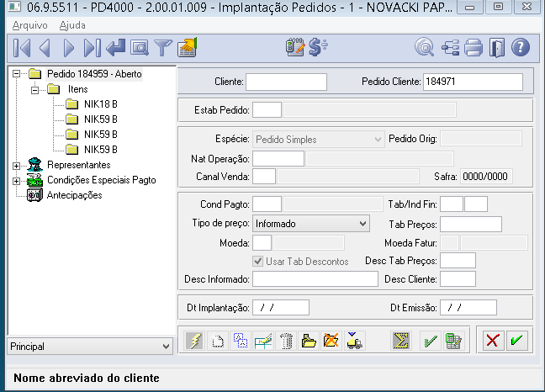
Task: Click the Desc Cliente field
Action: [x=458, y=279]
